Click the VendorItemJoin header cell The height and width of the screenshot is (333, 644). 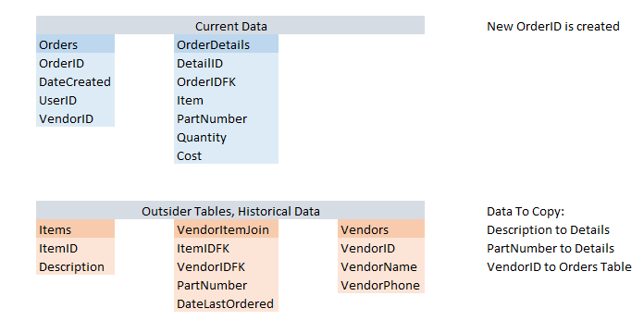point(226,228)
